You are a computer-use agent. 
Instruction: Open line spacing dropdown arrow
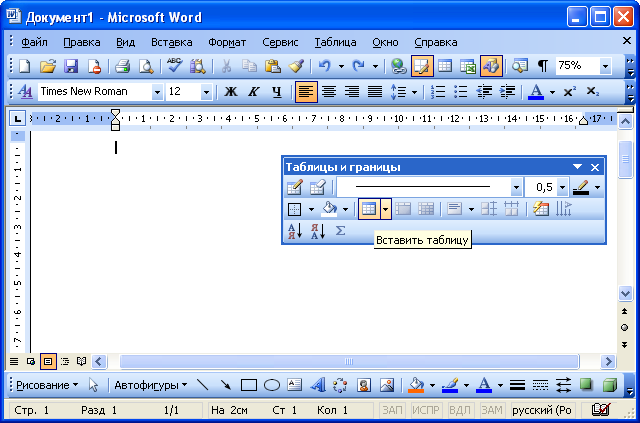[x=414, y=92]
